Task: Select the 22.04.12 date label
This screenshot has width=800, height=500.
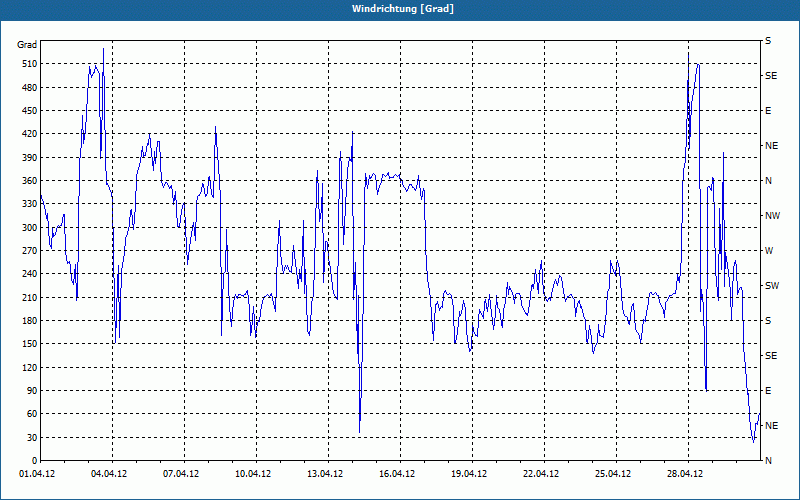Action: coord(541,474)
